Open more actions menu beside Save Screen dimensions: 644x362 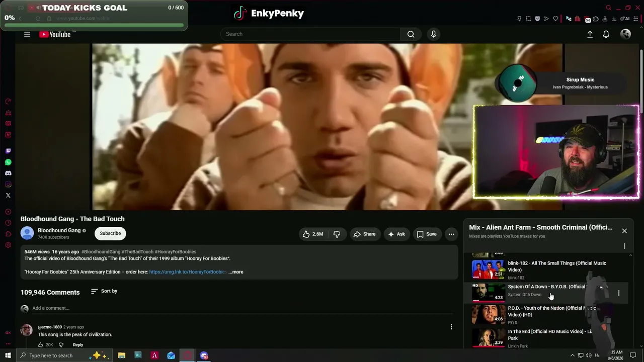tap(451, 234)
